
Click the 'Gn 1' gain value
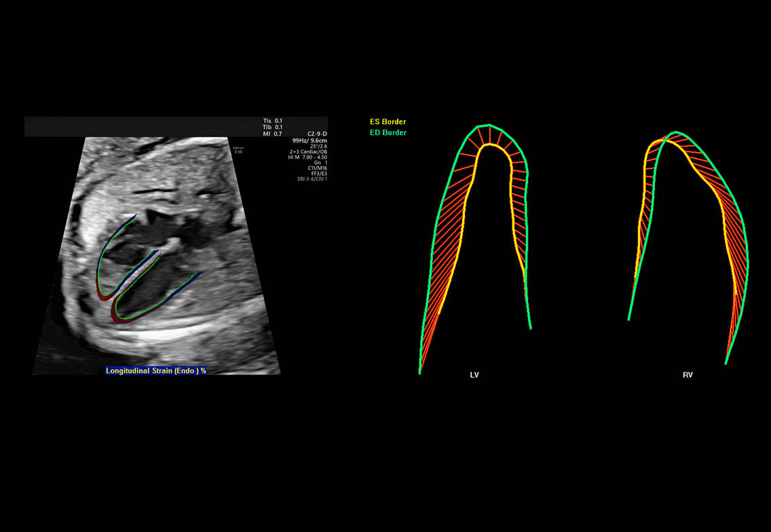pos(320,163)
